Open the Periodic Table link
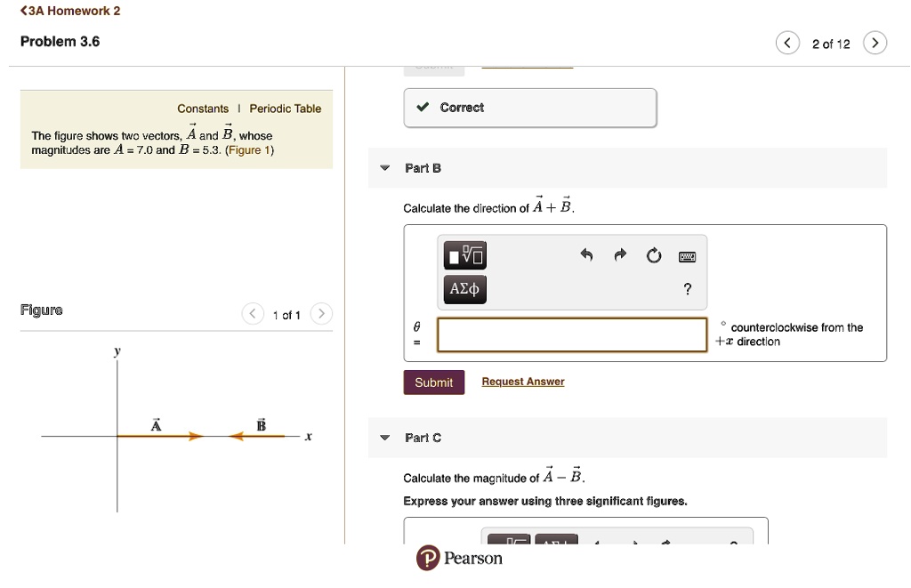 pos(285,109)
